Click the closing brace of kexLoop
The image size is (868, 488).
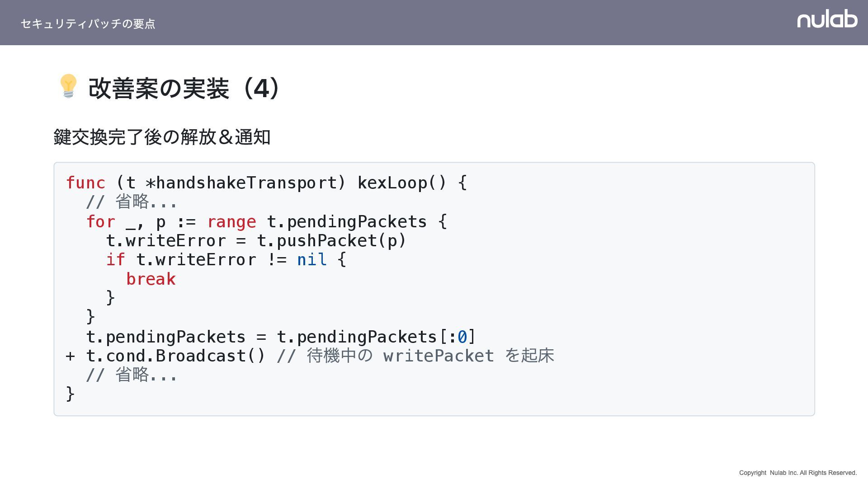[70, 394]
